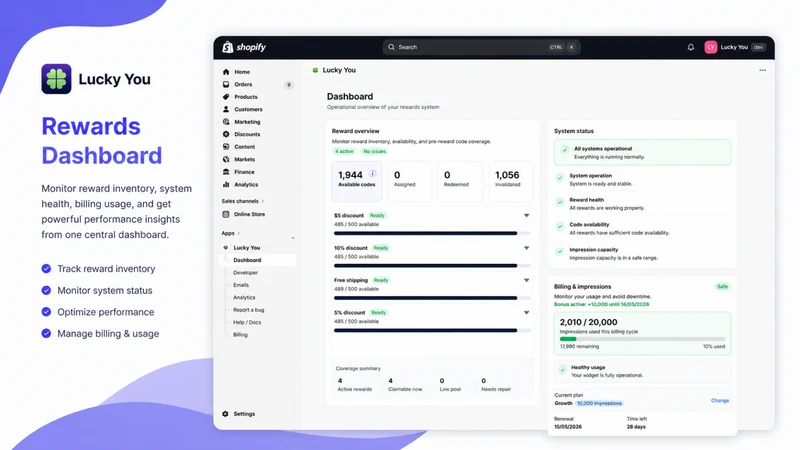Click the Orders count badge
Viewport: 800px width, 450px height.
[288, 85]
